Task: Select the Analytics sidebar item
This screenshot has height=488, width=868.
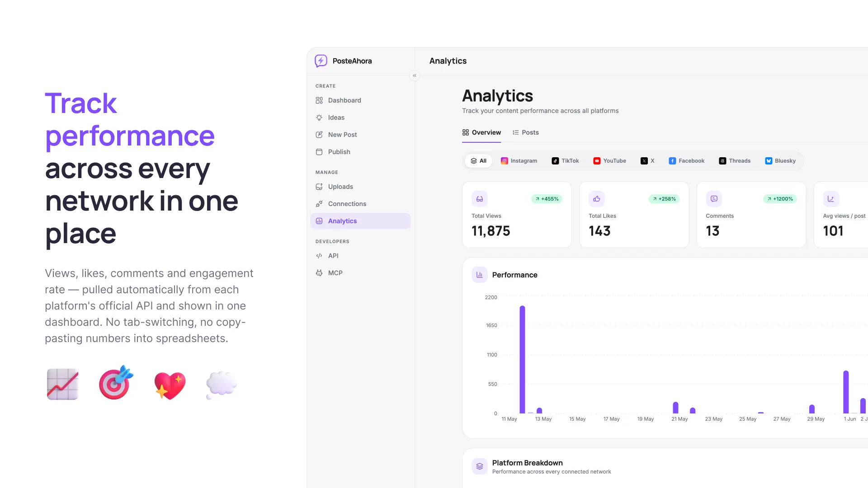Action: (360, 221)
